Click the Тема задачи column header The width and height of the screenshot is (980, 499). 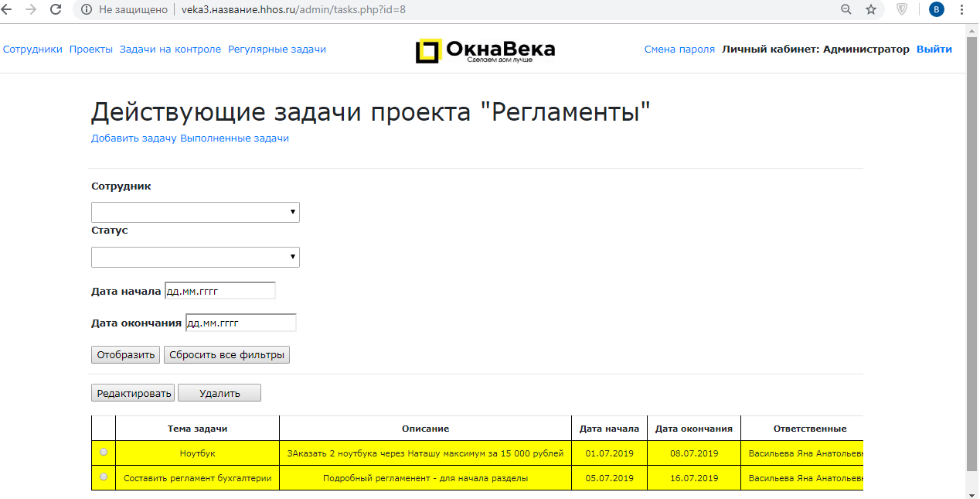click(x=198, y=429)
